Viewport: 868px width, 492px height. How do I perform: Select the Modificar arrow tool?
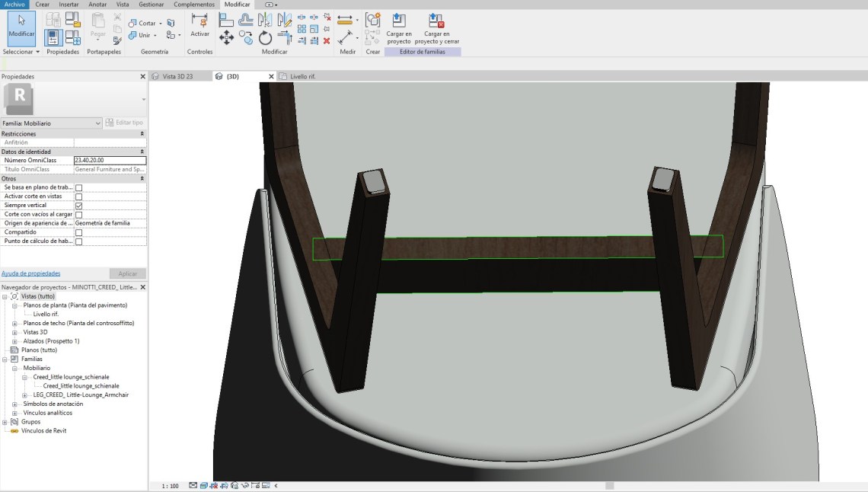(x=21, y=26)
